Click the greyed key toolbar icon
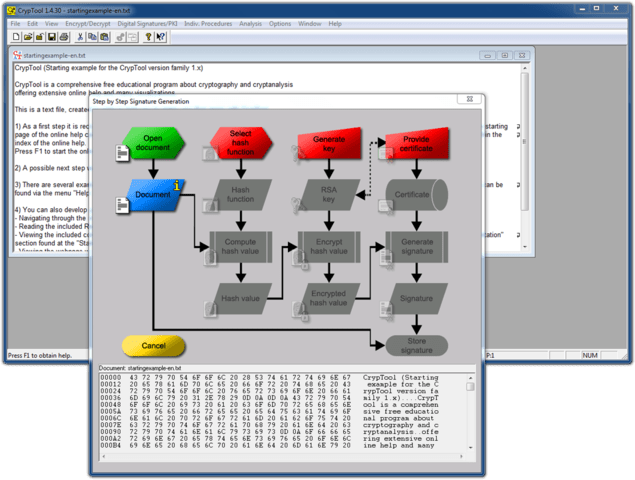This screenshot has height=480, width=635. click(x=120, y=37)
